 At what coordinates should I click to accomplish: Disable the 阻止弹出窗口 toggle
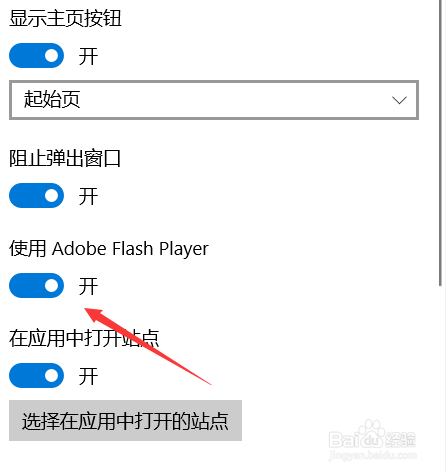point(36,195)
